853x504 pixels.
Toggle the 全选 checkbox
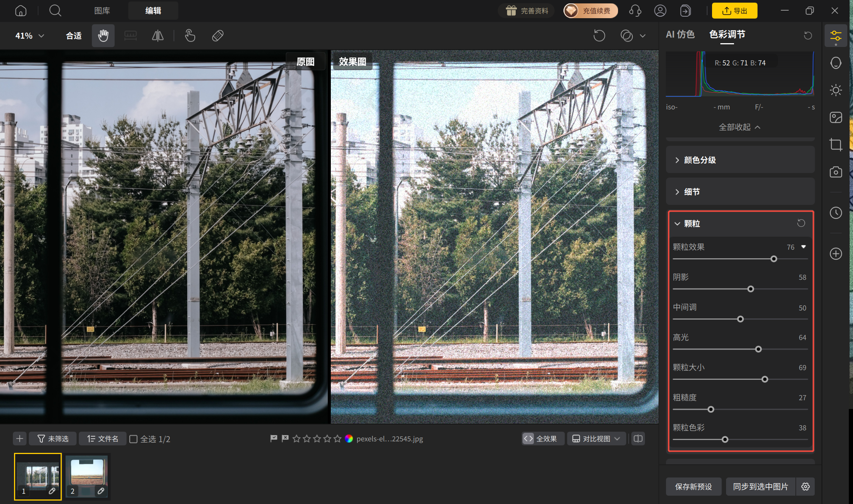[133, 439]
